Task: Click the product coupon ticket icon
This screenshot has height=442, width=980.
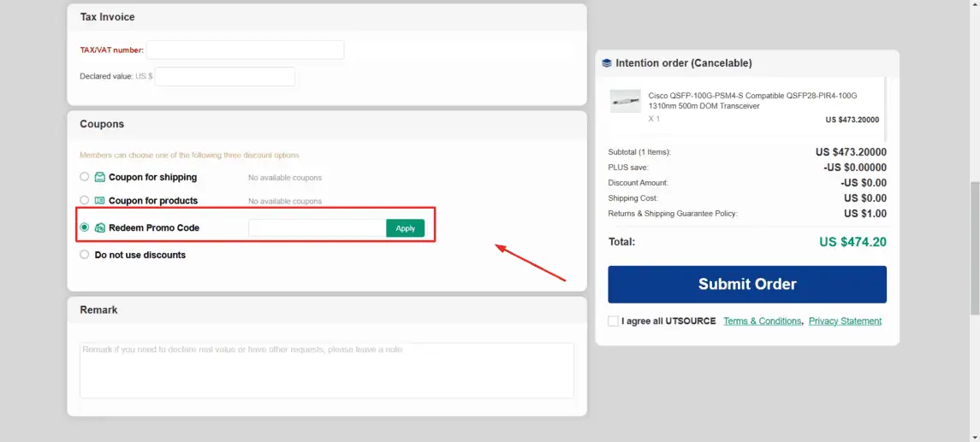Action: pos(100,201)
